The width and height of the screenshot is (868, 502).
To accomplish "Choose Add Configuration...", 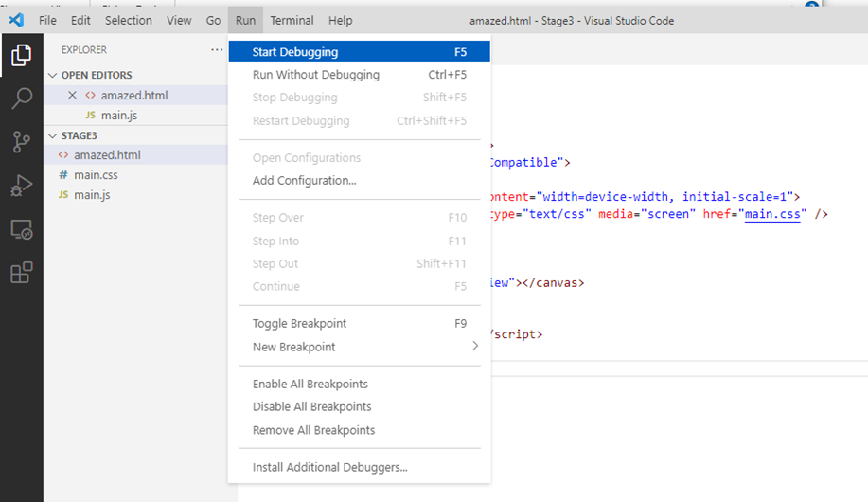I will tap(360, 181).
